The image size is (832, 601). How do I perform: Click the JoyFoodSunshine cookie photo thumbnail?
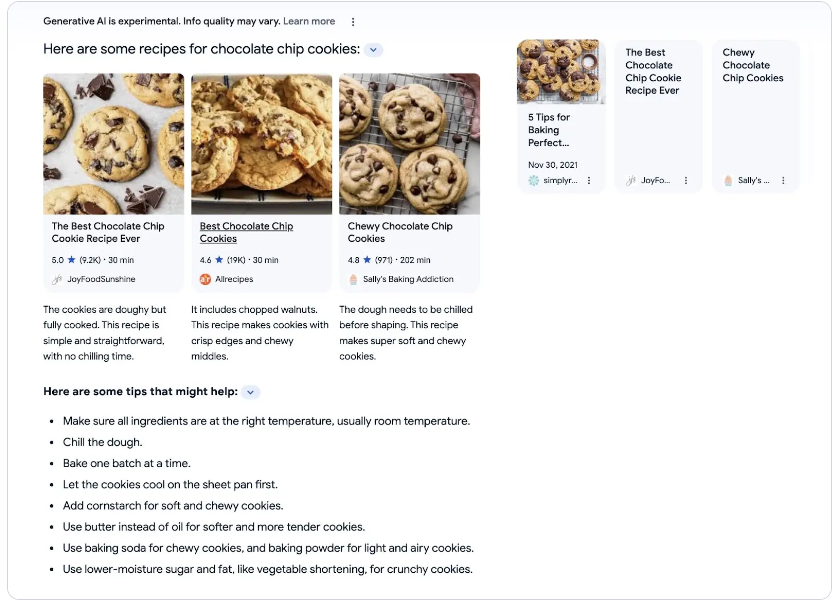point(113,143)
